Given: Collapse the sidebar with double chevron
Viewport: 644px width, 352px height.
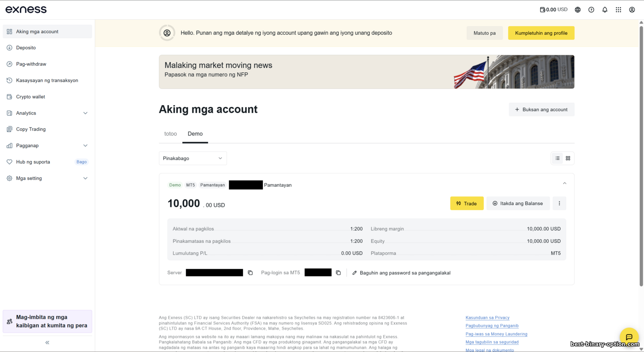Looking at the screenshot, I should coord(47,343).
